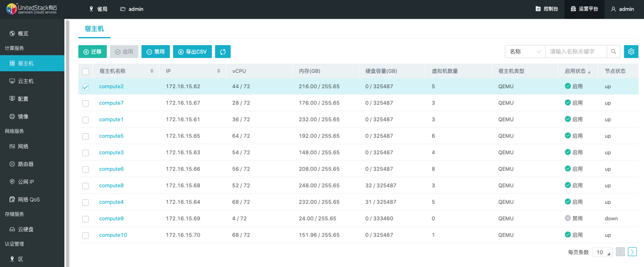Open the compute10 host link
This screenshot has width=644, height=267.
click(113, 235)
